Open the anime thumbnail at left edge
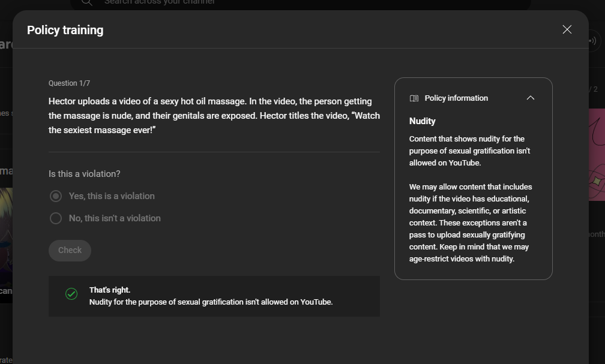605x364 pixels. 6,245
